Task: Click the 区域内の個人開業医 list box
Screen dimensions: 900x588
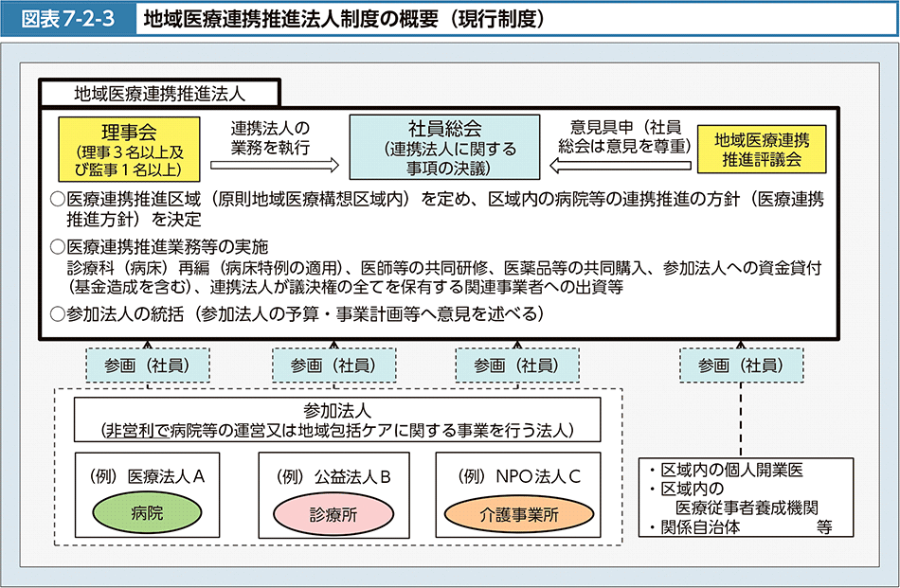Action: coord(740,498)
